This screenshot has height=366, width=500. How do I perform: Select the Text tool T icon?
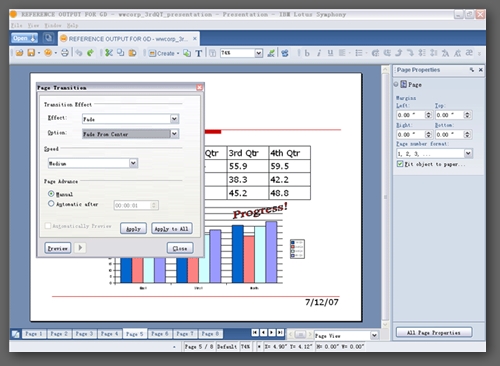click(x=199, y=53)
